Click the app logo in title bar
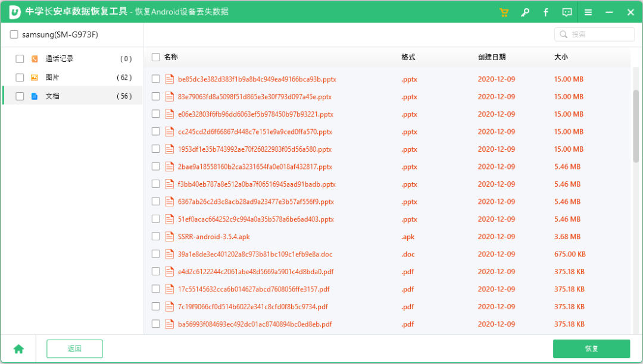The image size is (643, 364). pos(15,12)
